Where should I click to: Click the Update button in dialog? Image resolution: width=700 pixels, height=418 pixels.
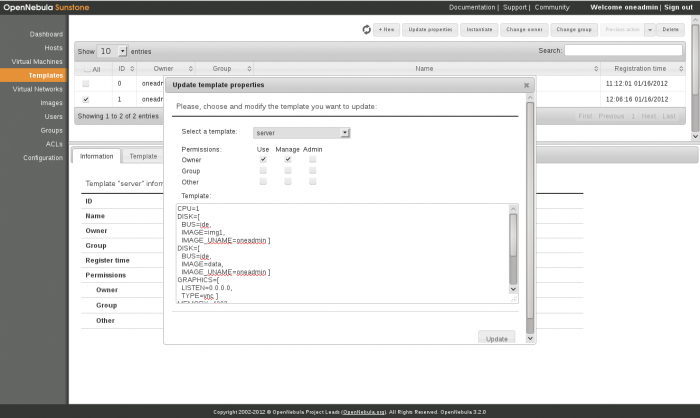tap(496, 339)
